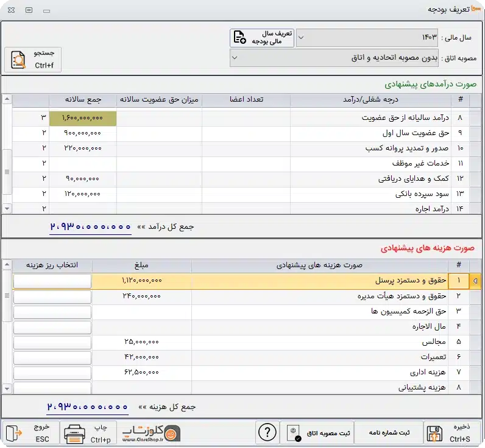Image resolution: width=485 pixels, height=448 pixels.
Task: Click the define fiscal year document-plus icon
Action: (x=239, y=37)
